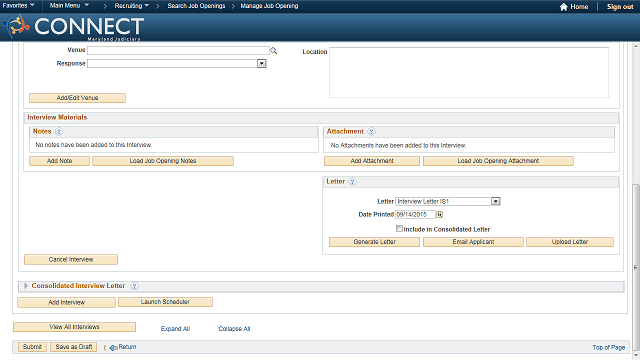Click the Home icon in header
The height and width of the screenshot is (360, 640).
coord(564,7)
